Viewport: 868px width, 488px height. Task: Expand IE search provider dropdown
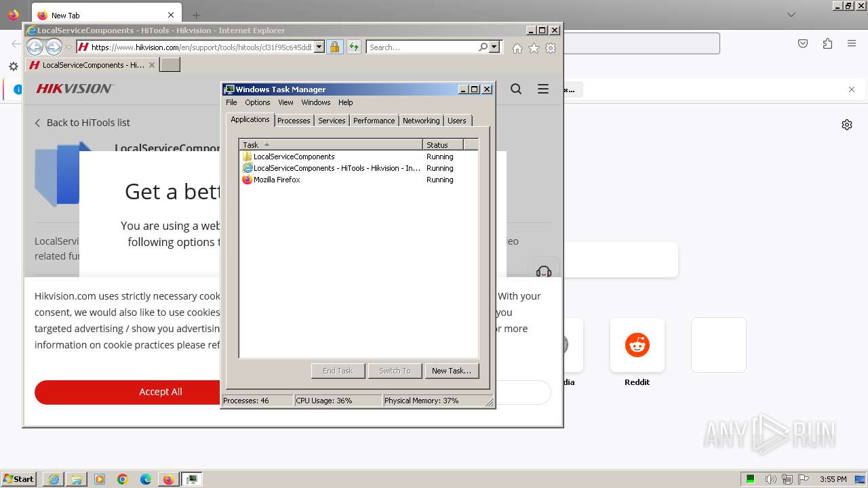494,47
